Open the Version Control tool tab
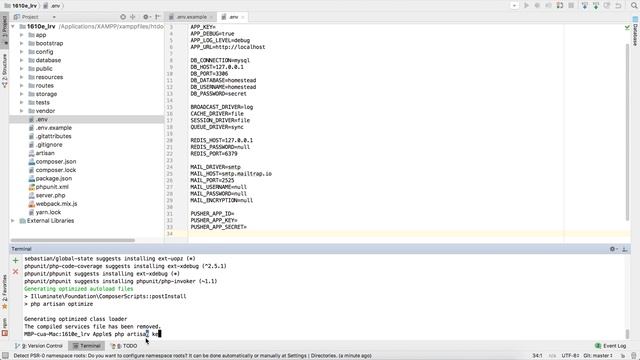Screen dimensions: 640x360 pos(39,346)
